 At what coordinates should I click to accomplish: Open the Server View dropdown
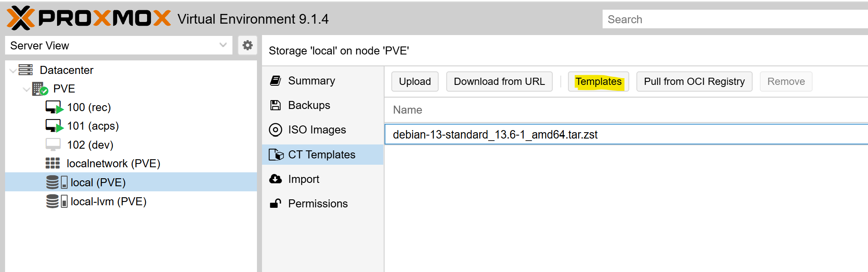tap(119, 45)
